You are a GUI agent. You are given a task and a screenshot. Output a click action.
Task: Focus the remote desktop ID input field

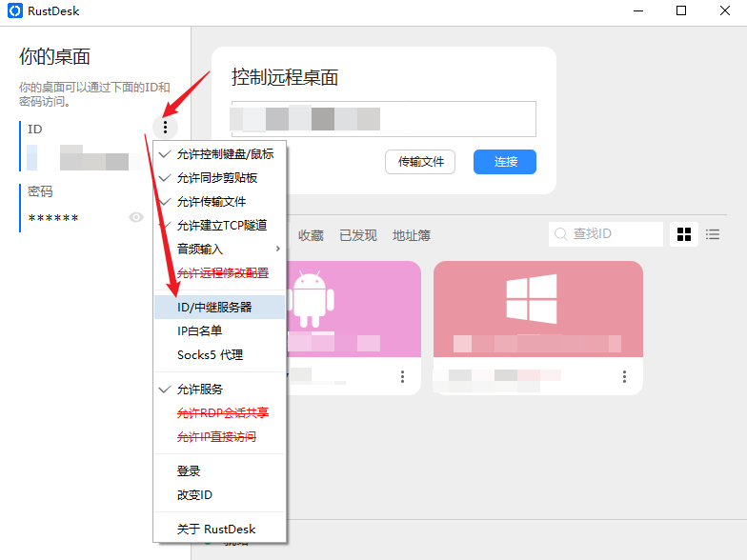coord(383,119)
